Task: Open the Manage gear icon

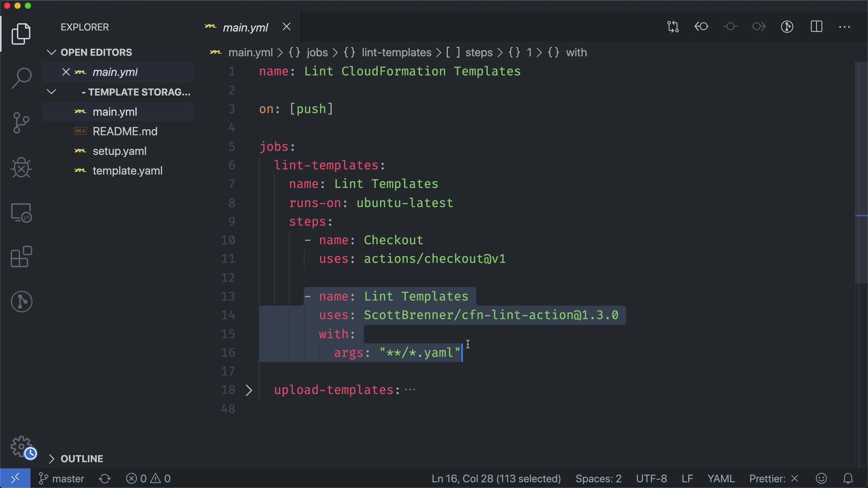Action: (21, 446)
